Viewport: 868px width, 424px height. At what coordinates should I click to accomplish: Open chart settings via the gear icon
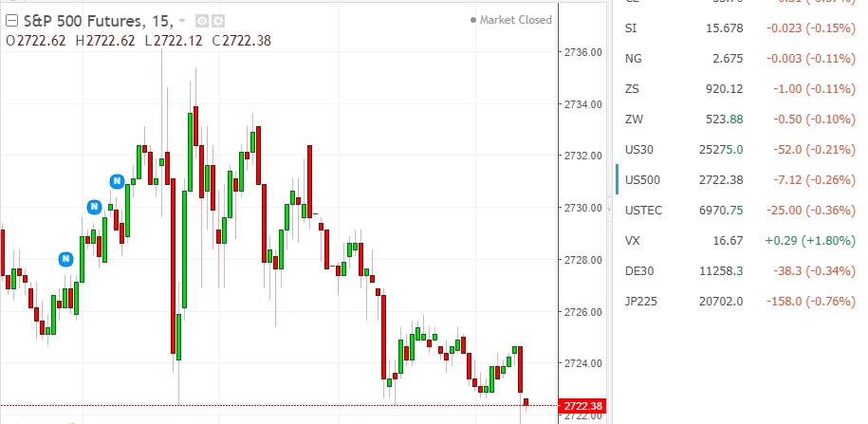(218, 21)
